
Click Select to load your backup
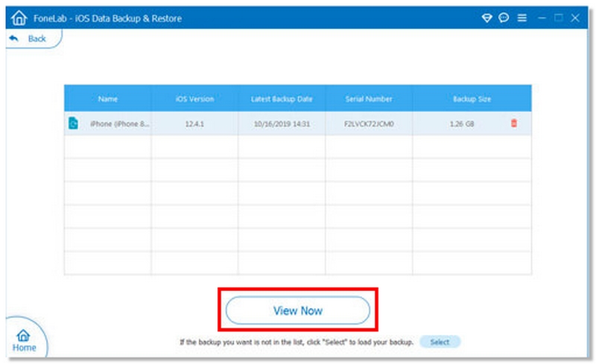coord(440,342)
